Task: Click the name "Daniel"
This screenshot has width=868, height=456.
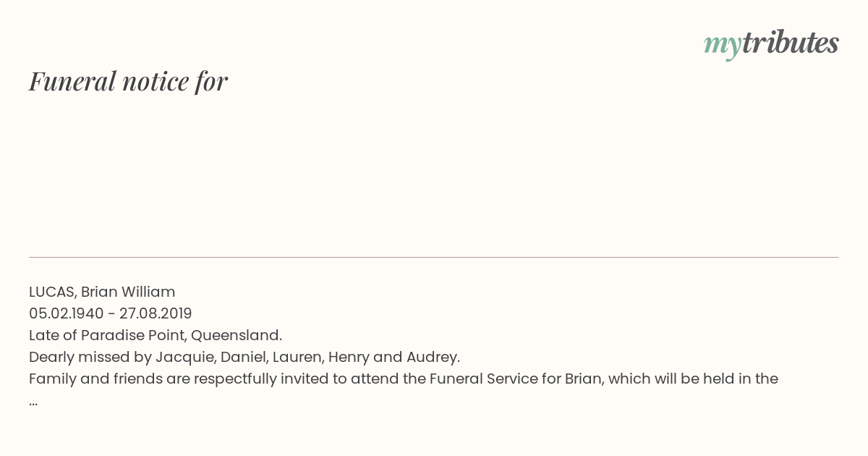Action: 243,357
